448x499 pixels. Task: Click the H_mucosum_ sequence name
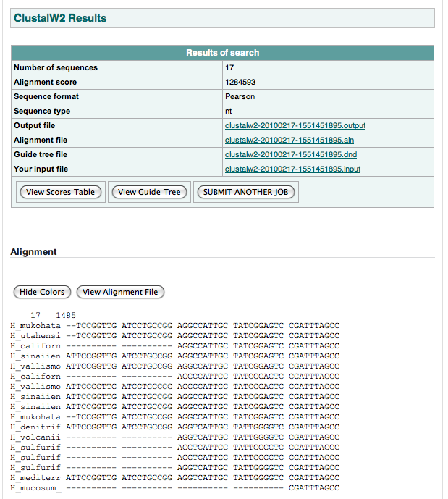coord(35,488)
